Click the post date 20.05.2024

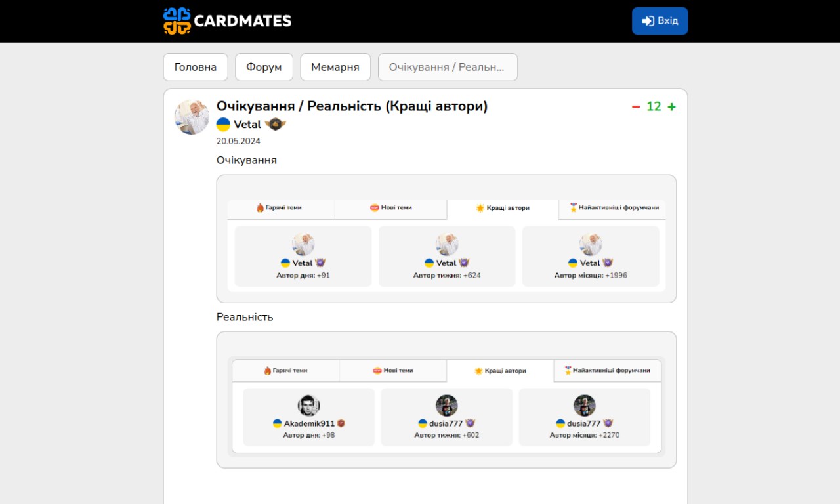coord(238,141)
